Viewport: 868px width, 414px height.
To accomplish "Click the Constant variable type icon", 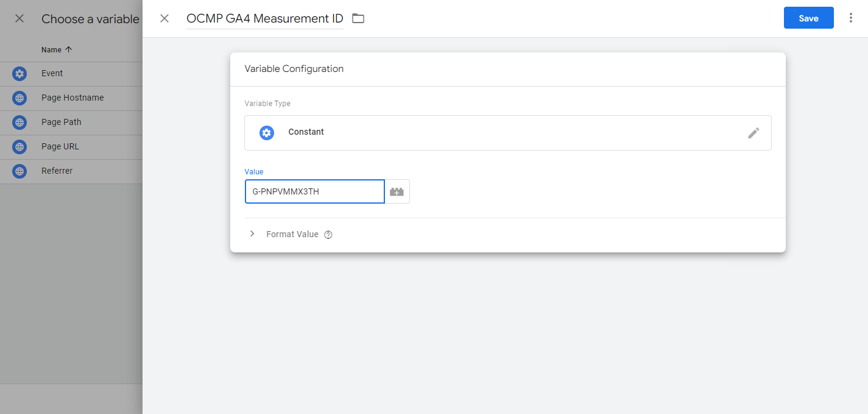I will [x=267, y=132].
